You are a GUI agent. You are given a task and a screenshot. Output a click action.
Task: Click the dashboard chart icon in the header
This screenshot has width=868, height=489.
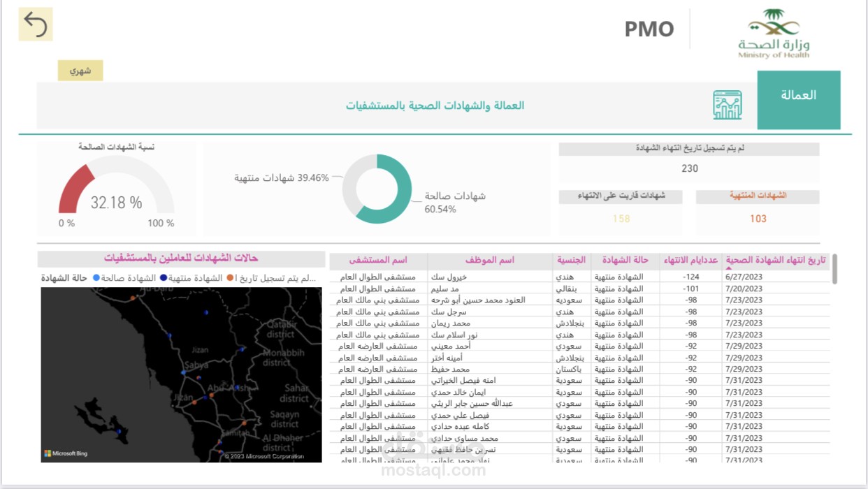point(727,105)
